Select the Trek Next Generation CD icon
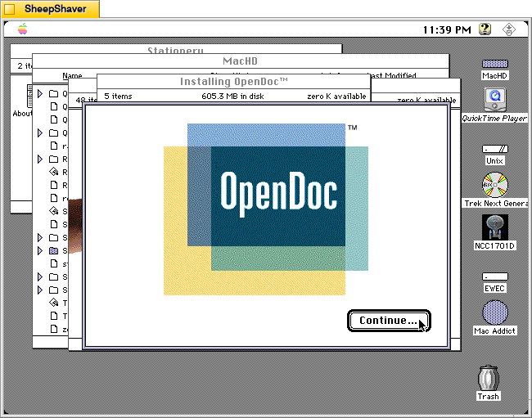The width and height of the screenshot is (532, 418). (494, 186)
